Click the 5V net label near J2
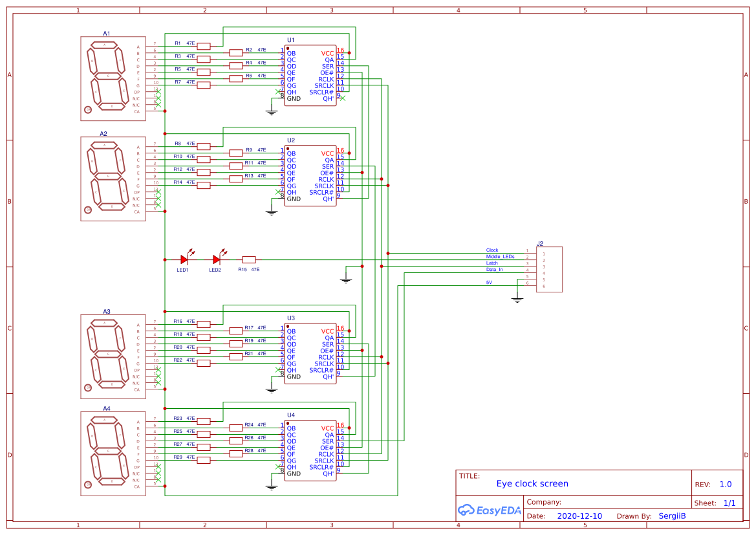 (490, 281)
